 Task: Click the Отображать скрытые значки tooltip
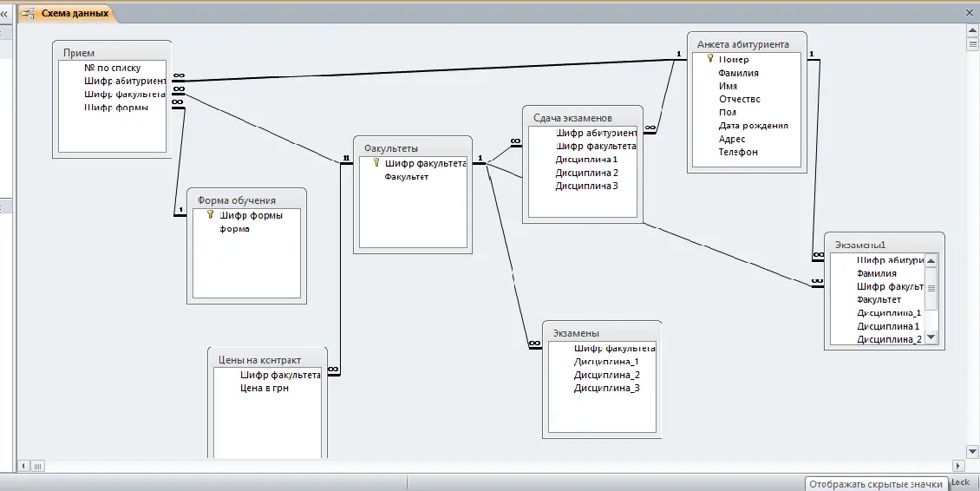(875, 484)
